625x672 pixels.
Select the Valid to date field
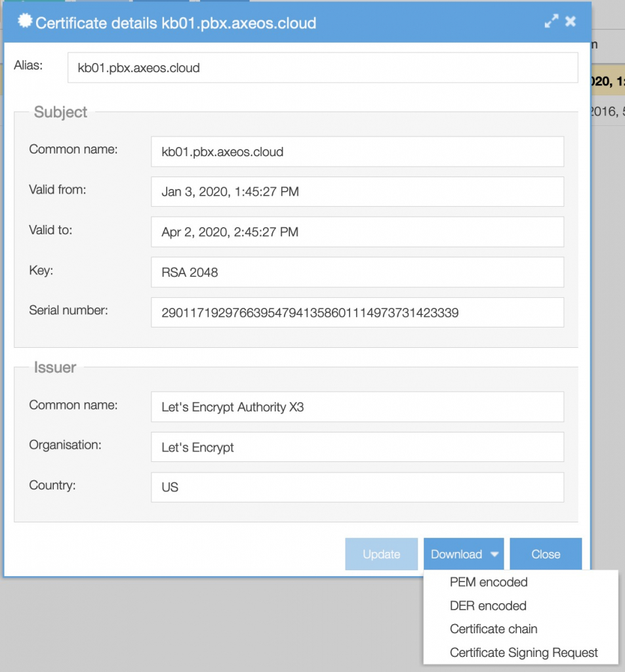point(357,232)
